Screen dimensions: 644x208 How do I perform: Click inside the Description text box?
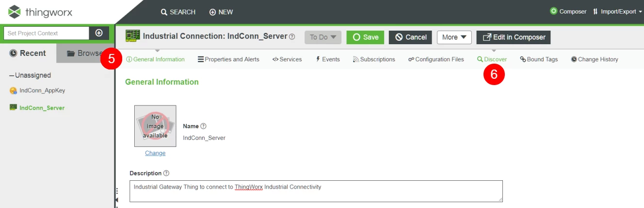pyautogui.click(x=316, y=191)
